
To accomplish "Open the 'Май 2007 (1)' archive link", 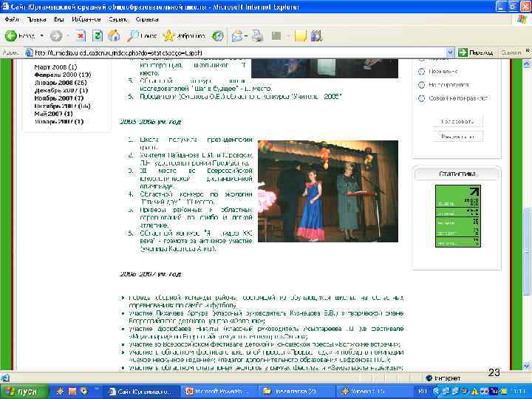I will [x=54, y=114].
